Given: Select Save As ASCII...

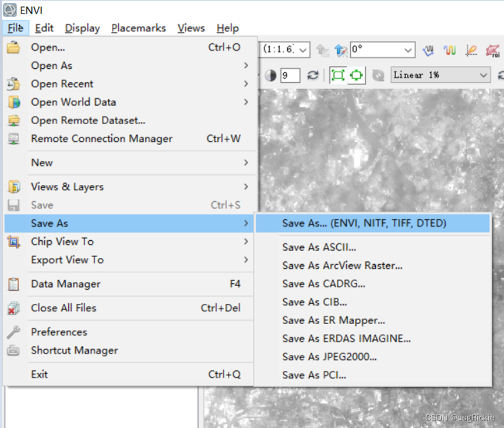Looking at the screenshot, I should (x=372, y=247).
